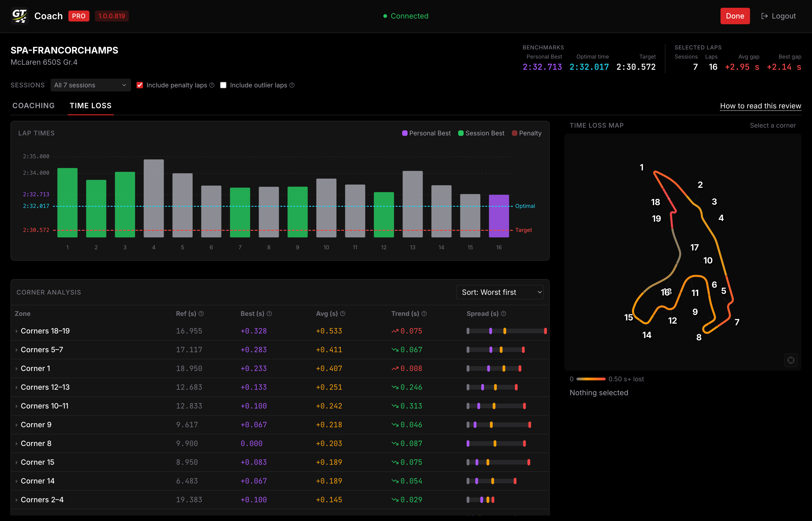Expand the Corner 14 row
812x521 pixels.
pos(16,481)
